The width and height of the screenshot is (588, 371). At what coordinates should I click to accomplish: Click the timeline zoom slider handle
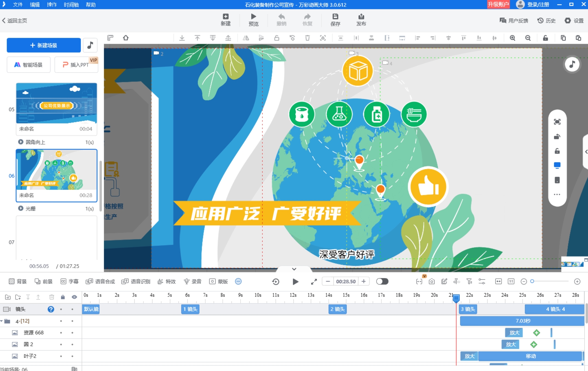[532, 281]
